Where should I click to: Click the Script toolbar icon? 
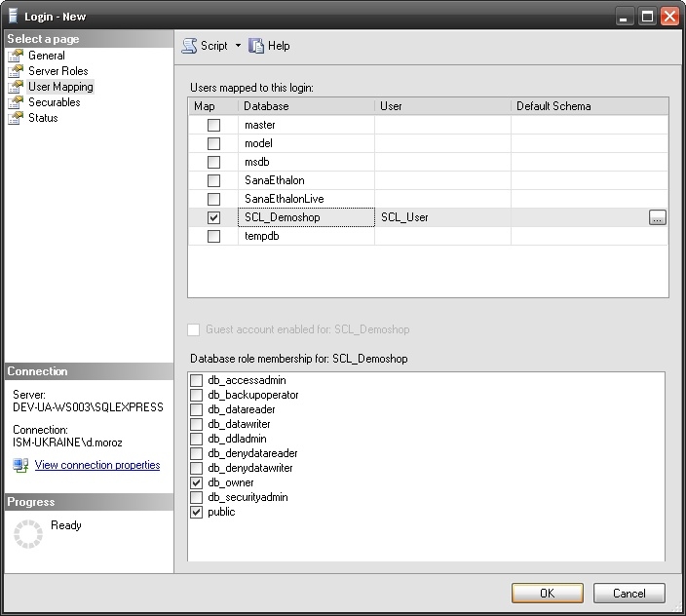(x=189, y=46)
